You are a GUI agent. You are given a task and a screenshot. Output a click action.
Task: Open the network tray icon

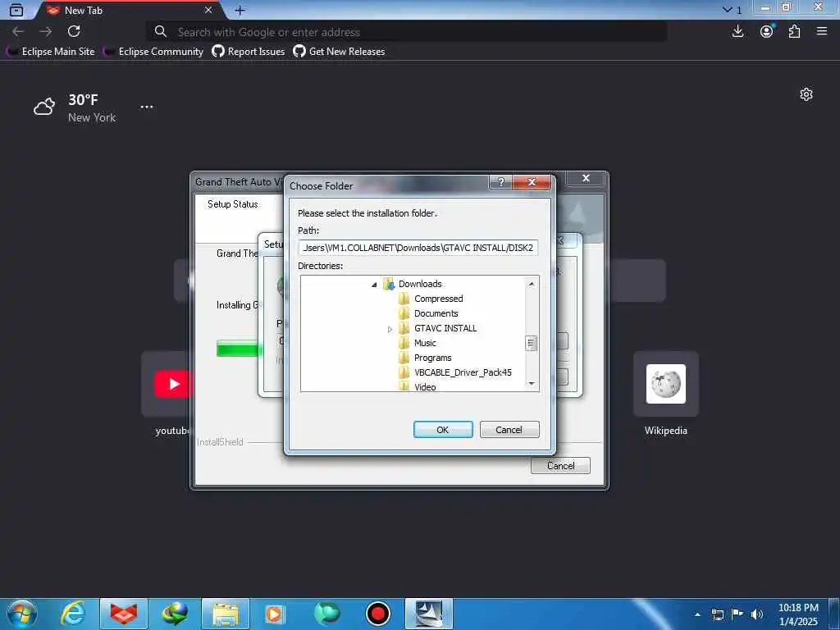[x=718, y=614]
